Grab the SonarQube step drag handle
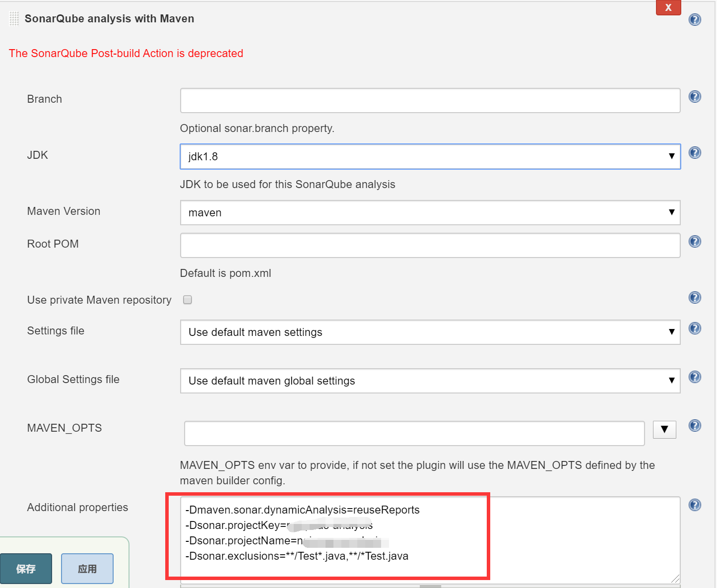Viewport: 717px width, 588px height. coord(13,18)
